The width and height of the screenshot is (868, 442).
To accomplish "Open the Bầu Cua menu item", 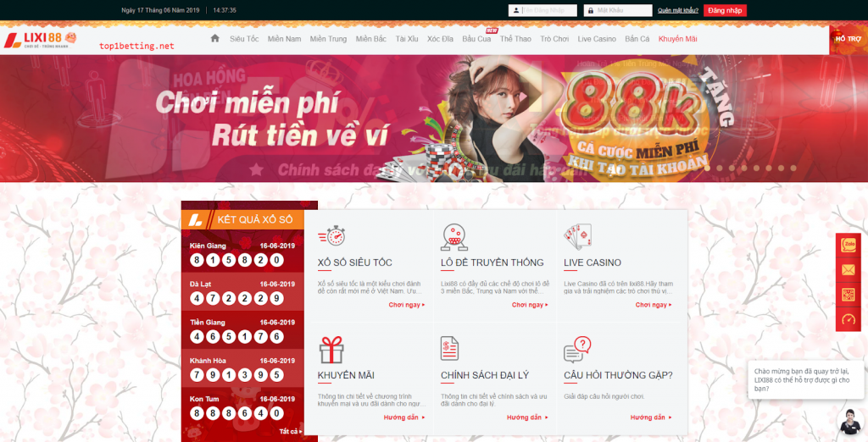I will coord(476,39).
